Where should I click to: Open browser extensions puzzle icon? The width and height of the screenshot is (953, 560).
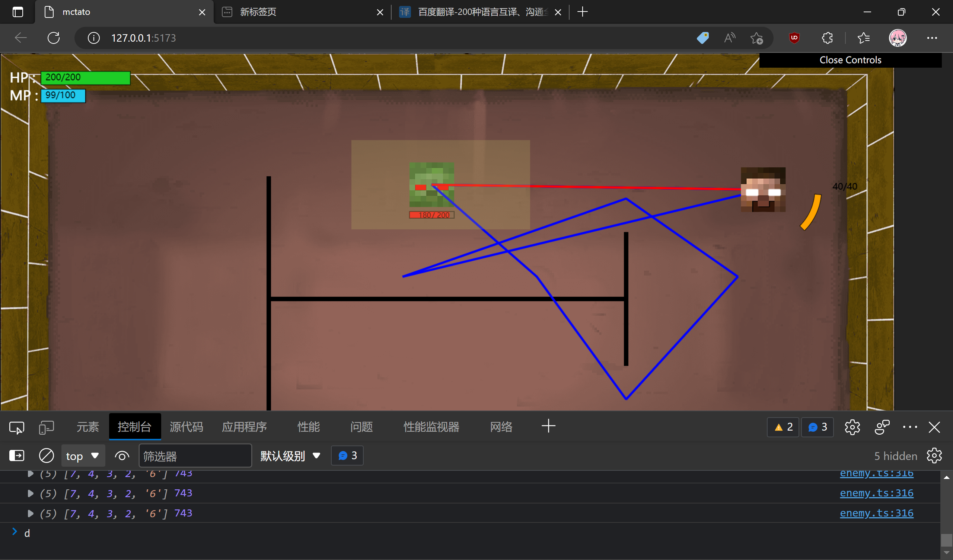click(827, 38)
